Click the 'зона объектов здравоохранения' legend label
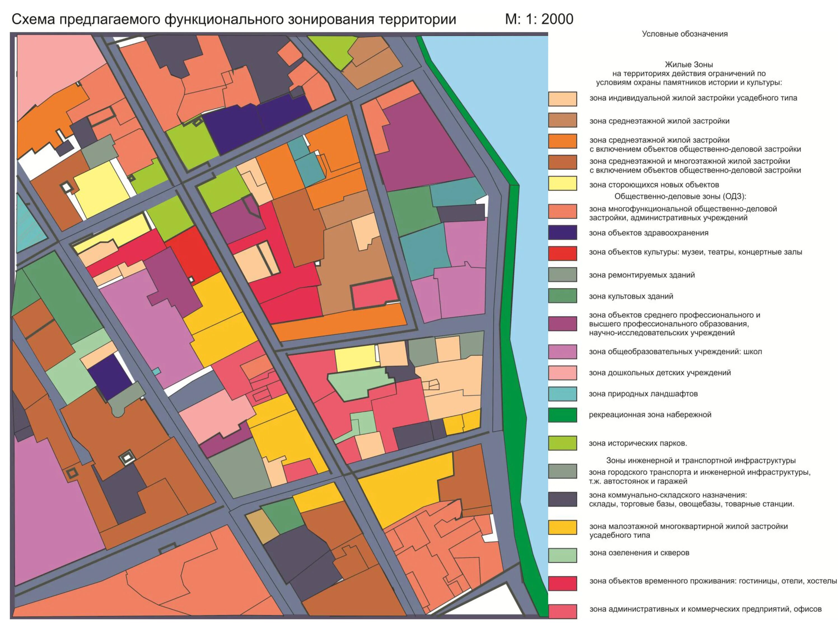840x630 pixels. coord(648,233)
